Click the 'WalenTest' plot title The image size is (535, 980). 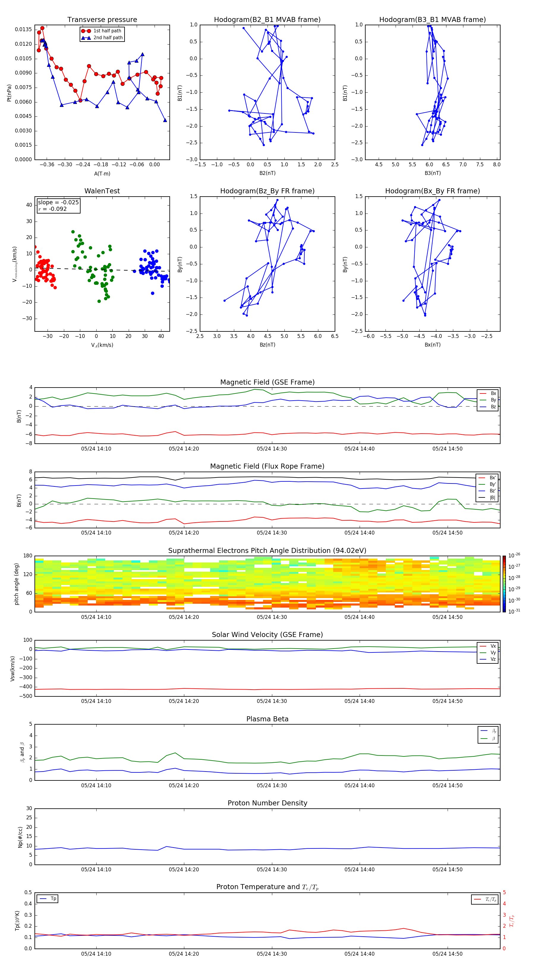point(102,191)
